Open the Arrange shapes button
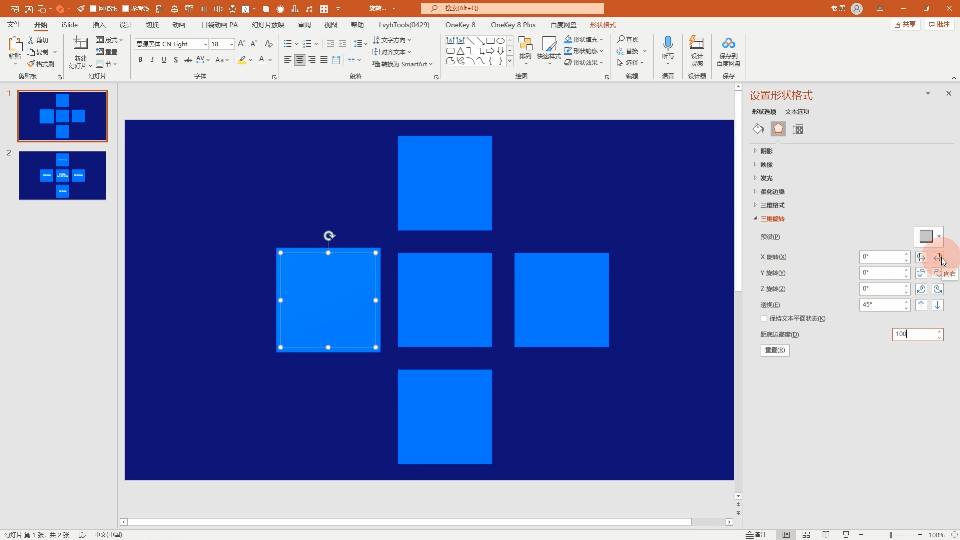 pos(525,49)
